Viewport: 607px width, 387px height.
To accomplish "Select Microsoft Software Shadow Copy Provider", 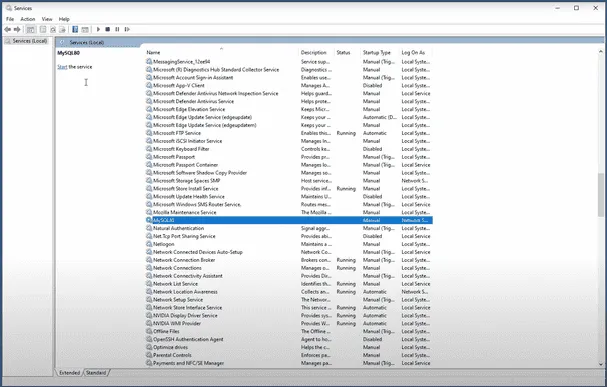I will point(289,173).
